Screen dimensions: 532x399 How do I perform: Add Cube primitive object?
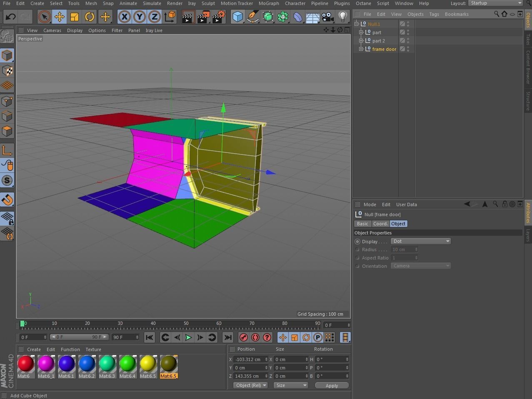pyautogui.click(x=237, y=17)
